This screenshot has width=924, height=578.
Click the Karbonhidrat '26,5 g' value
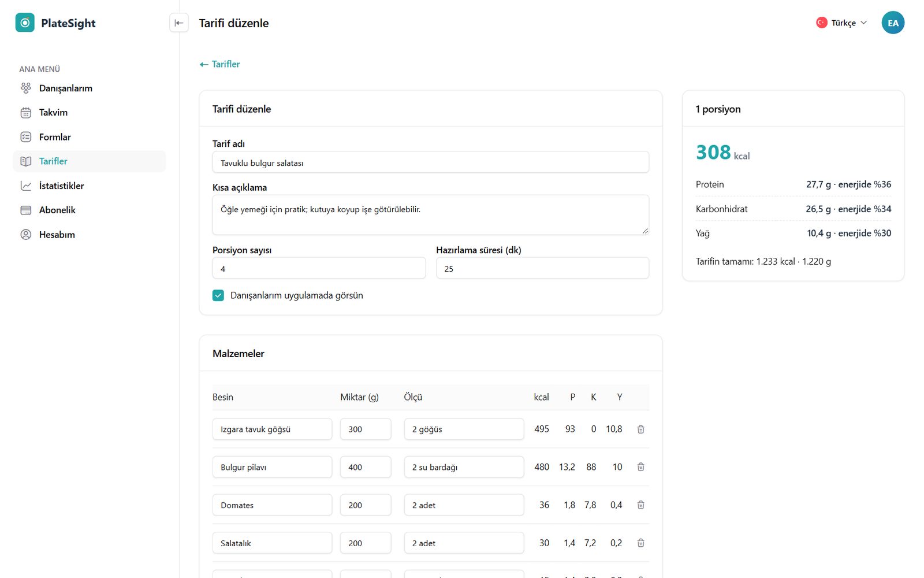click(x=818, y=209)
